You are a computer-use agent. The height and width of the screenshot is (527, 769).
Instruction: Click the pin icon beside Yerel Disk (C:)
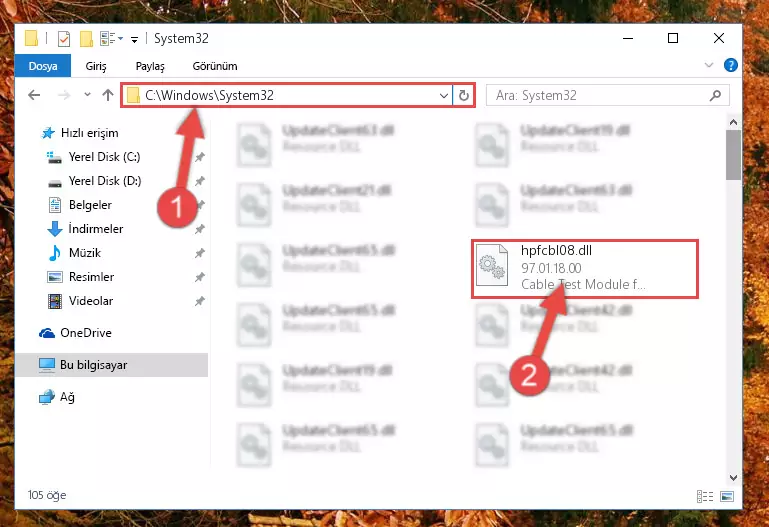200,157
